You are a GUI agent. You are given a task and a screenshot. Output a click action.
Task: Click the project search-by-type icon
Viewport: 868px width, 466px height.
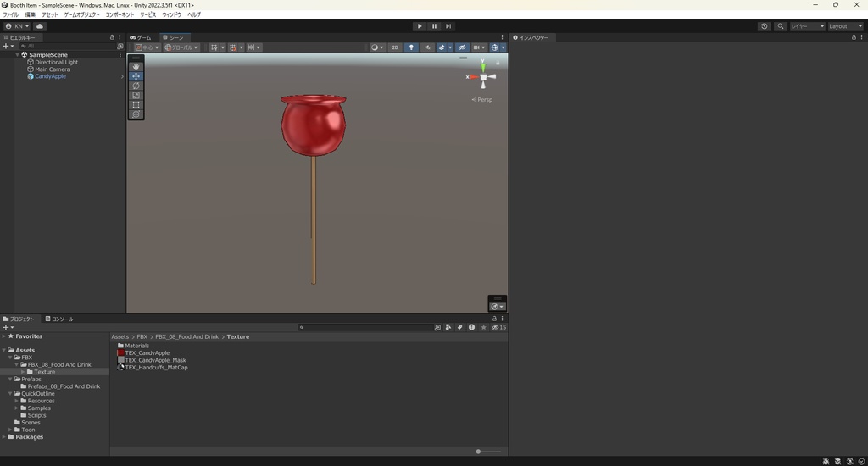[448, 327]
